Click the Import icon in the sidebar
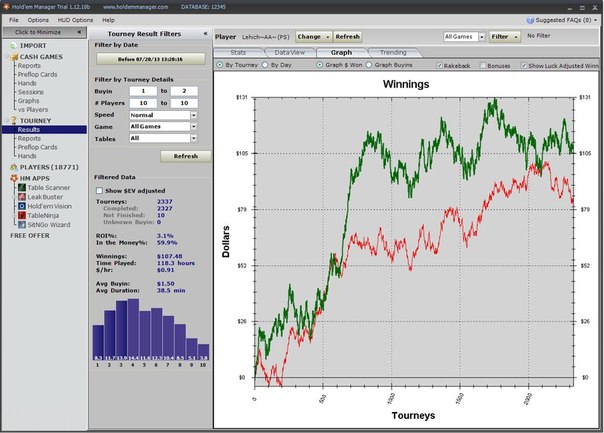Screen dimensions: 604x433 point(14,46)
